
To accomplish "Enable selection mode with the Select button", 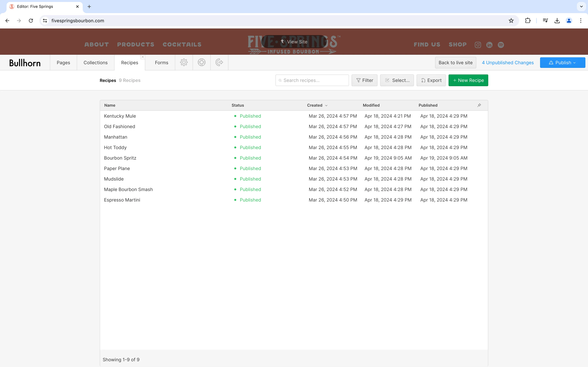I will (x=397, y=80).
